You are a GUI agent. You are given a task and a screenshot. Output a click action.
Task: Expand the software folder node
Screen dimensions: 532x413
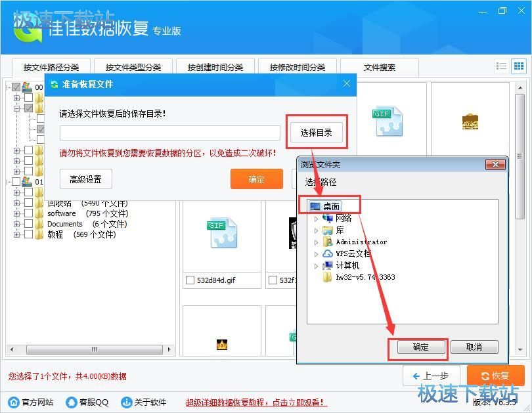(16, 213)
